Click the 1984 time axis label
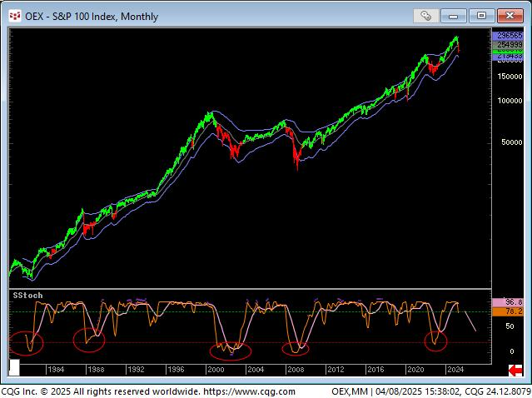This screenshot has height=398, width=532. click(x=56, y=370)
